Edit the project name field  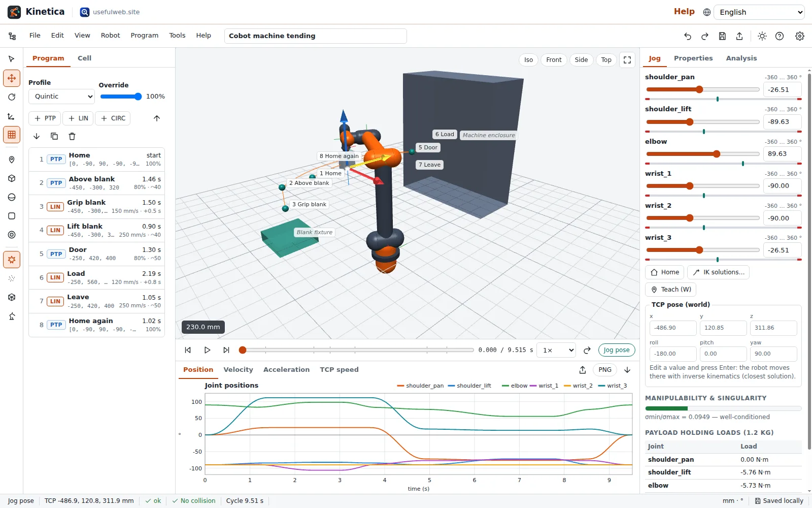click(315, 36)
